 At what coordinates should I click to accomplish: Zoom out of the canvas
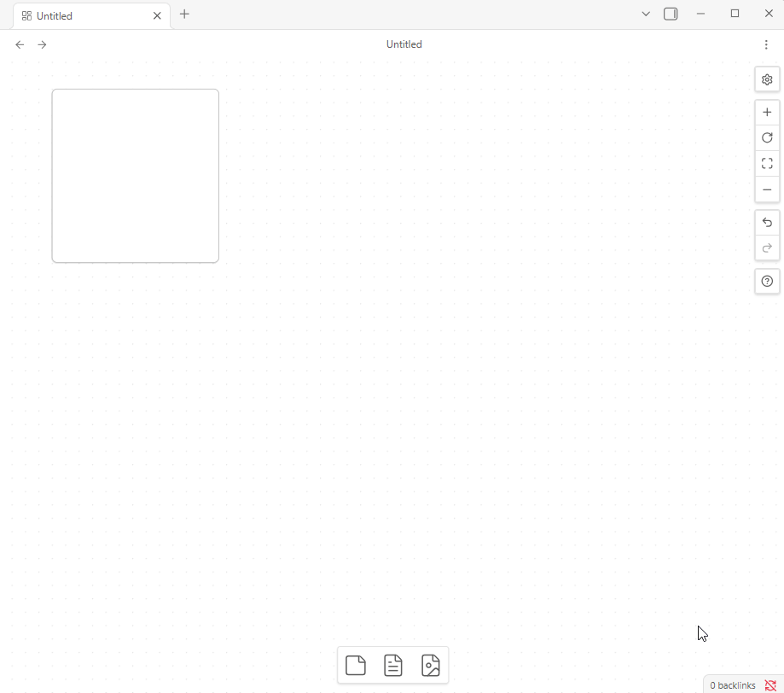tap(767, 189)
